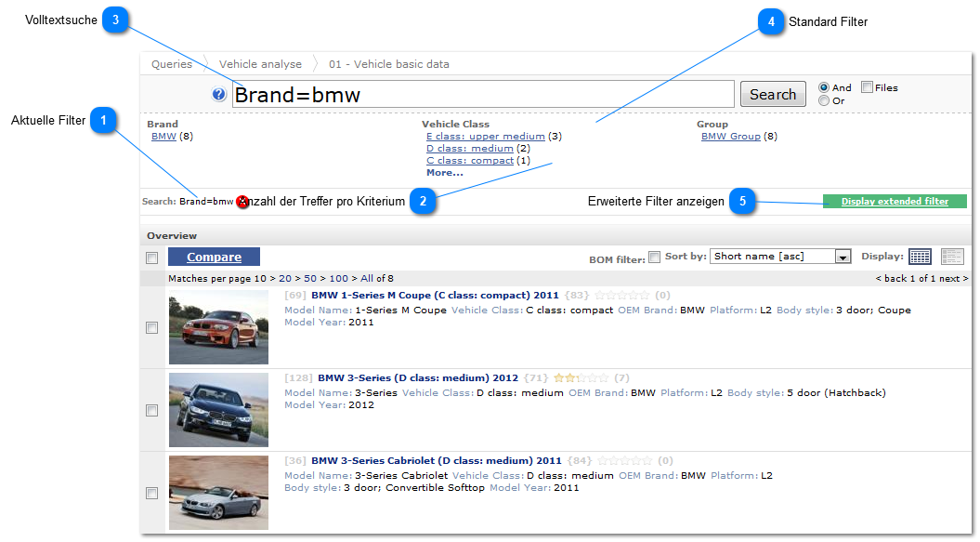This screenshot has width=980, height=542.
Task: Open BMW 3-Series Cabriolet 2011 title
Action: [437, 460]
